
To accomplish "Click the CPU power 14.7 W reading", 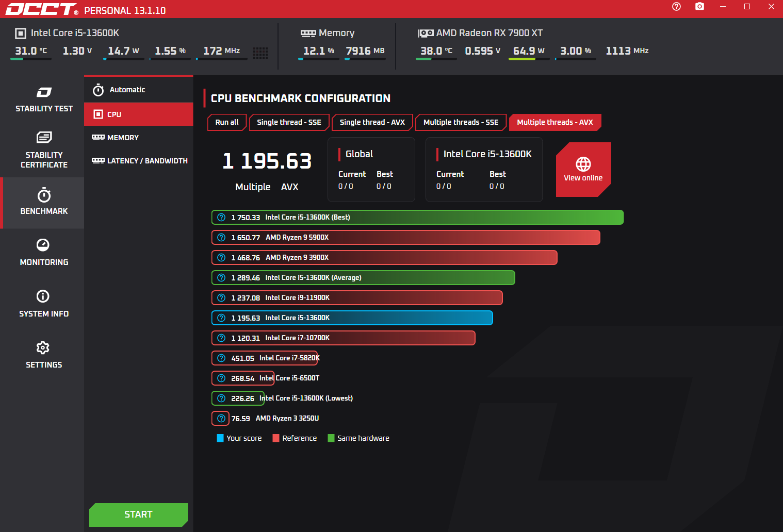I will 124,51.
